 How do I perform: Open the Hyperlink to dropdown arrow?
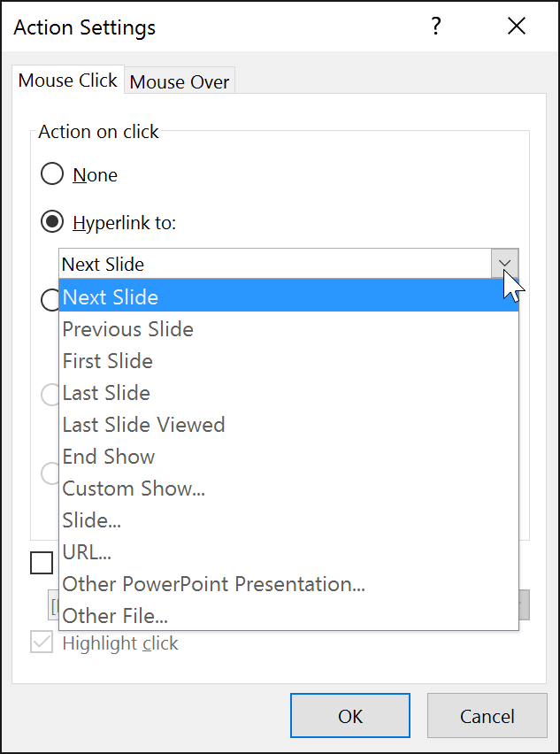pyautogui.click(x=504, y=264)
